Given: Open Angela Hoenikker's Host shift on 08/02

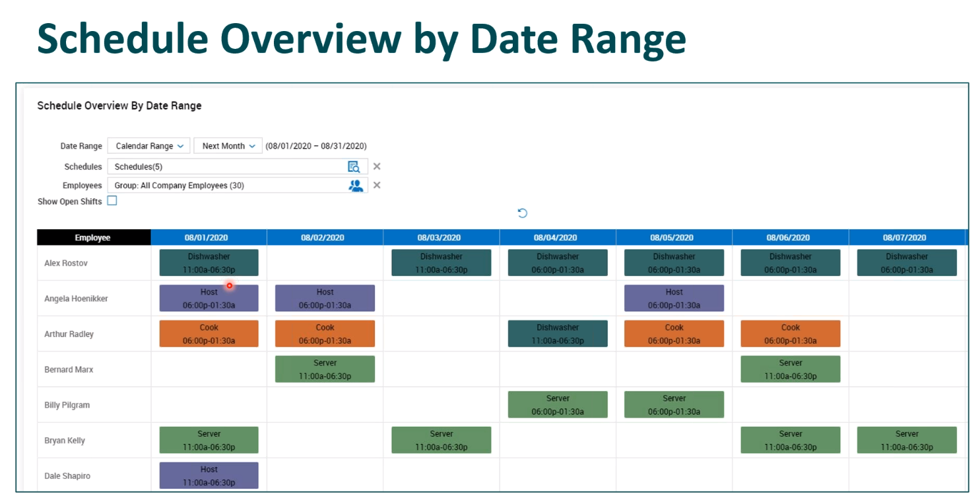Looking at the screenshot, I should coord(325,299).
